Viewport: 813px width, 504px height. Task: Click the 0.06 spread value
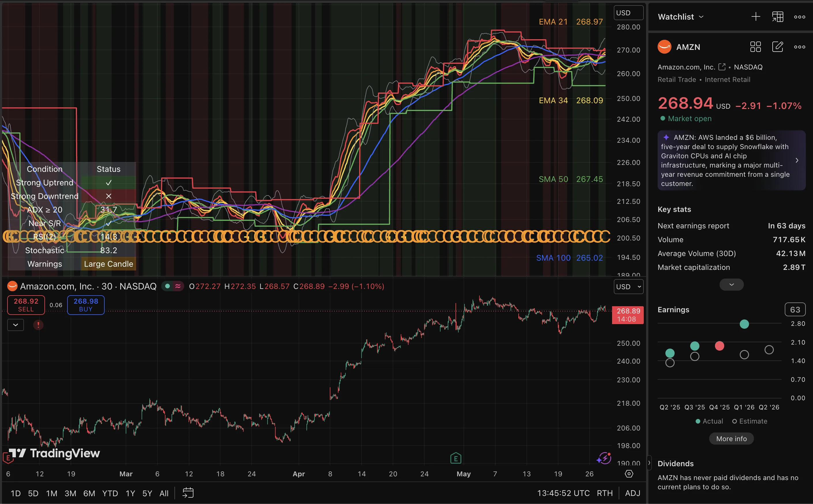pyautogui.click(x=56, y=305)
